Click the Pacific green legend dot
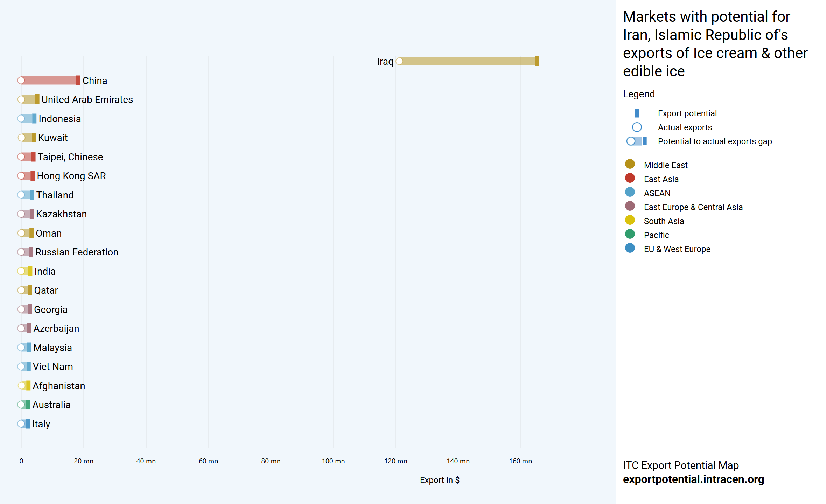Screen dimensions: 826x504 click(x=630, y=234)
